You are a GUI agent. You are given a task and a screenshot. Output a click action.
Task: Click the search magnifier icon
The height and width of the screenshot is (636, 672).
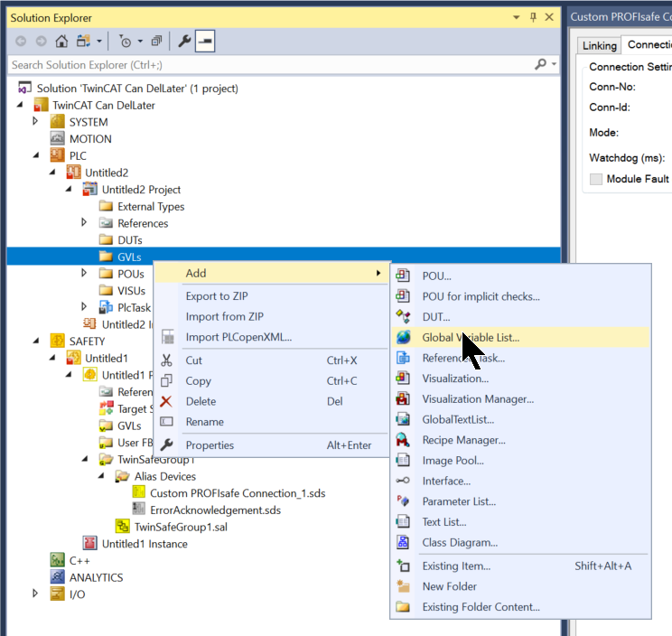[x=541, y=65]
